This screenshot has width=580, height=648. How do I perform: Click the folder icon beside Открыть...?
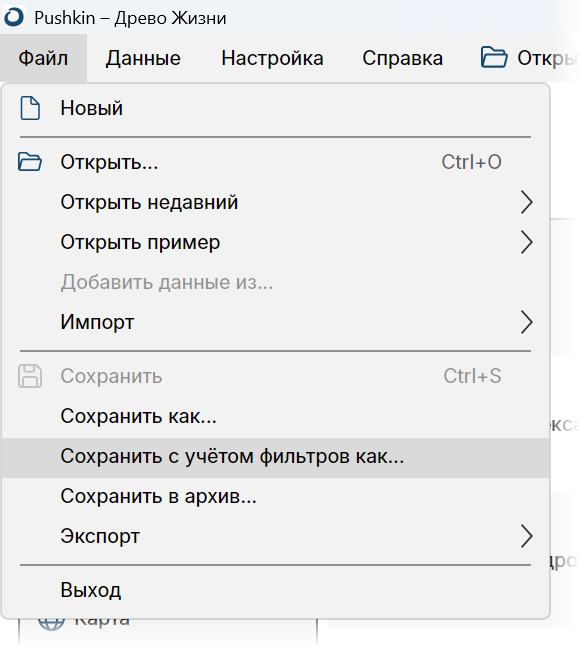pyautogui.click(x=30, y=162)
